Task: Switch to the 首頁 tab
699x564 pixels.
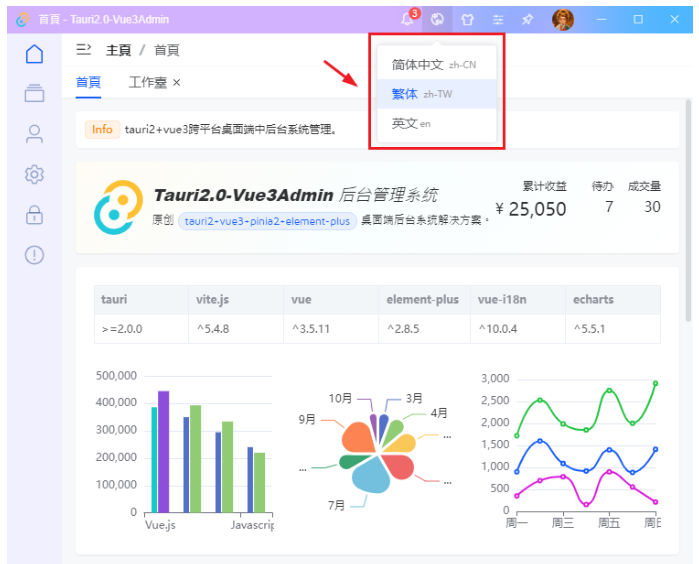Action: (88, 82)
